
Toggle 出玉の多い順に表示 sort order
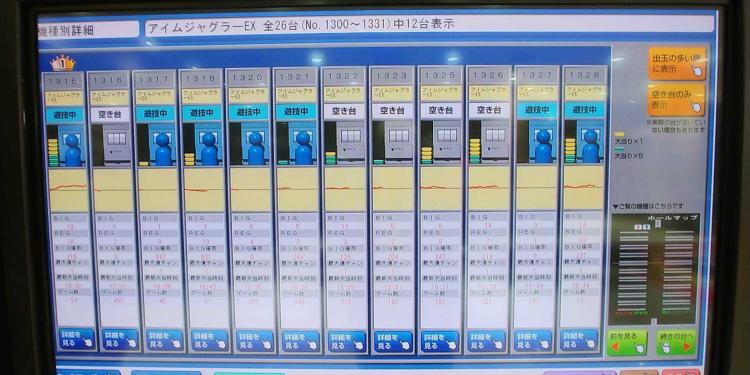pos(677,64)
